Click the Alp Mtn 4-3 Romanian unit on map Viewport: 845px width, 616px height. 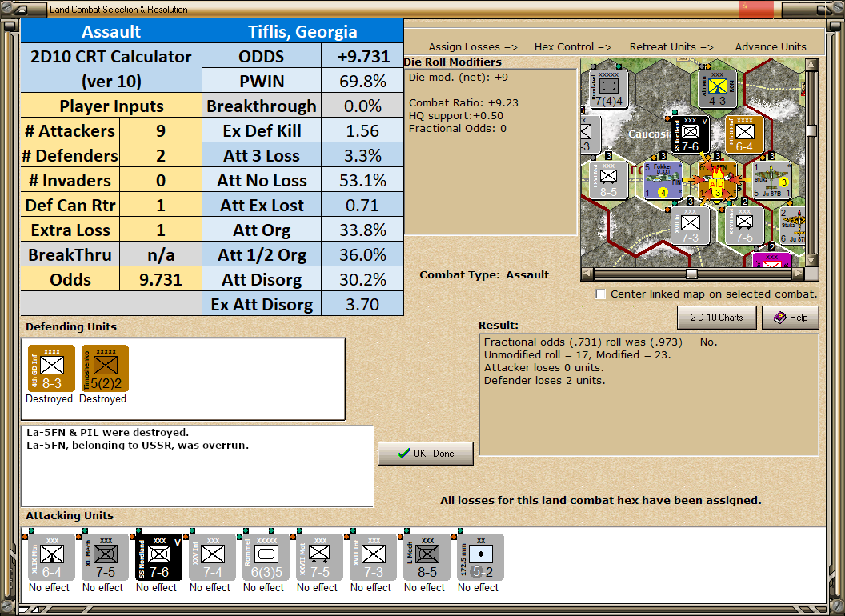point(717,89)
